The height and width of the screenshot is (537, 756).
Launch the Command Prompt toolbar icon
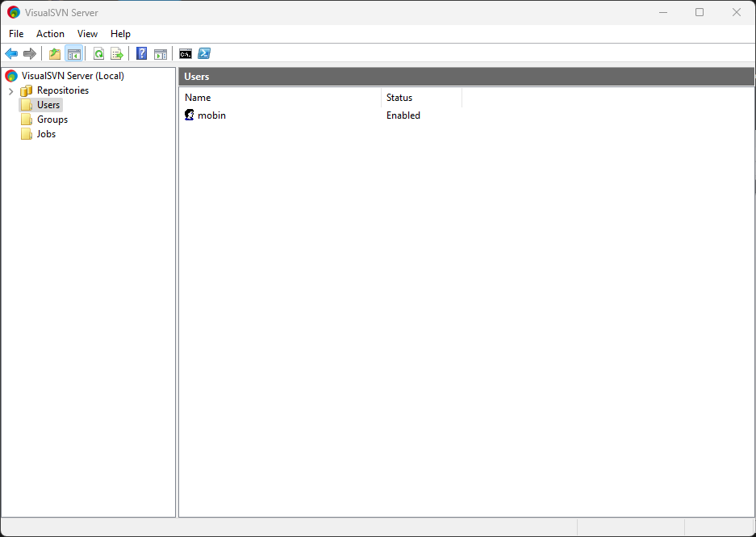point(186,54)
